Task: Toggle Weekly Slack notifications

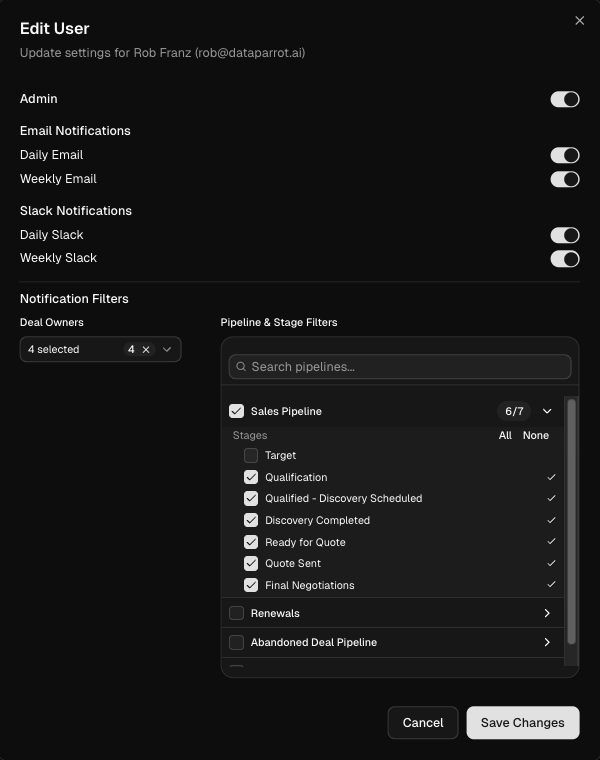Action: coord(564,259)
